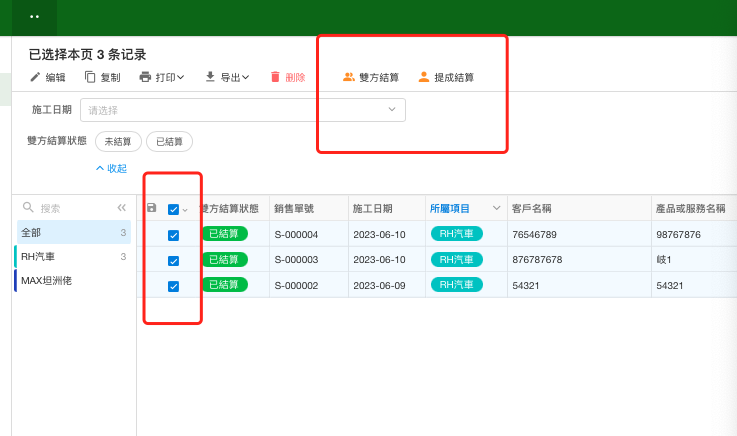Click the 已結算 badge in row S-000003

[x=225, y=259]
